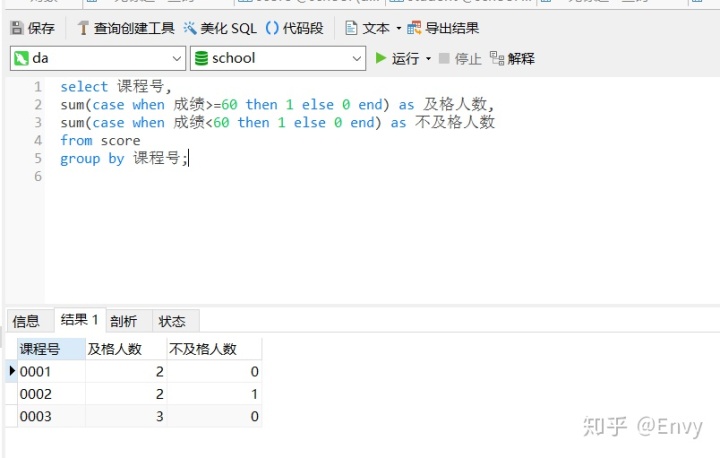Click the code snippet parentheses icon

tap(272, 28)
